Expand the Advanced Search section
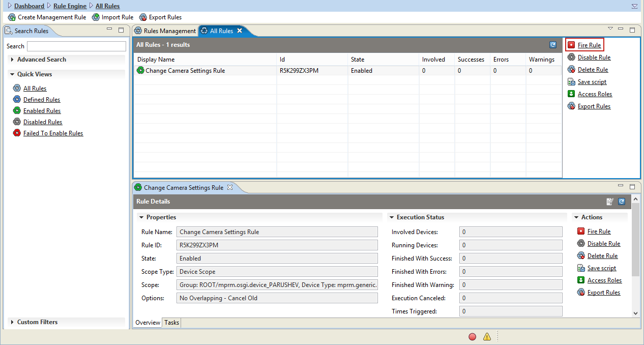 click(13, 60)
